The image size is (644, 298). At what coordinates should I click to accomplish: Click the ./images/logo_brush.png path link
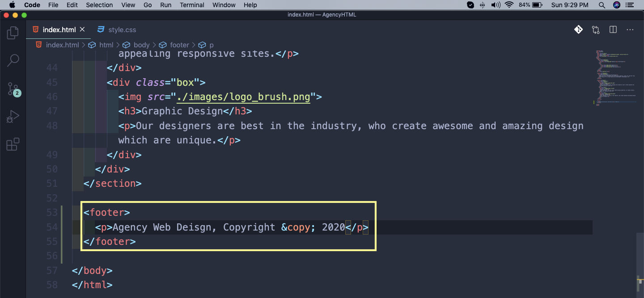244,97
